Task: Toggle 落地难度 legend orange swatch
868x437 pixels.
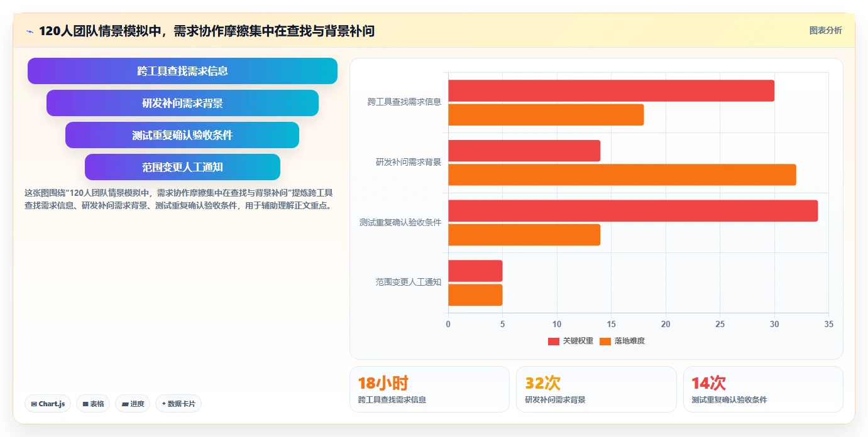Action: [x=605, y=341]
